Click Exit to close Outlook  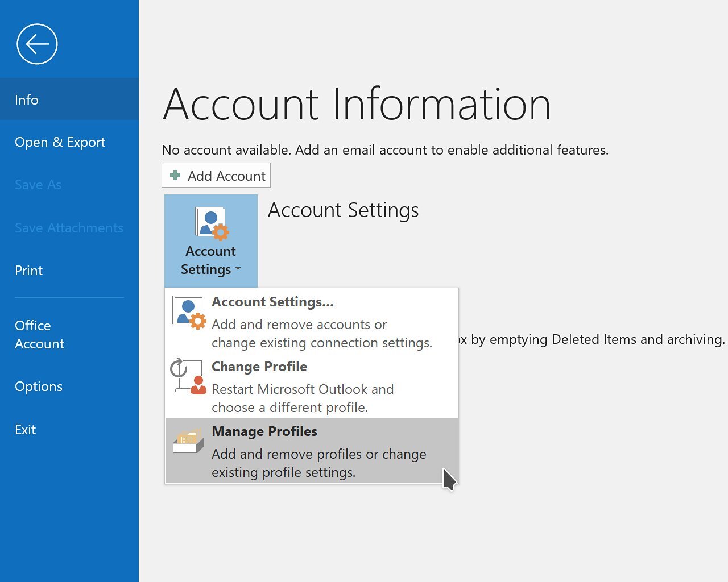(25, 429)
